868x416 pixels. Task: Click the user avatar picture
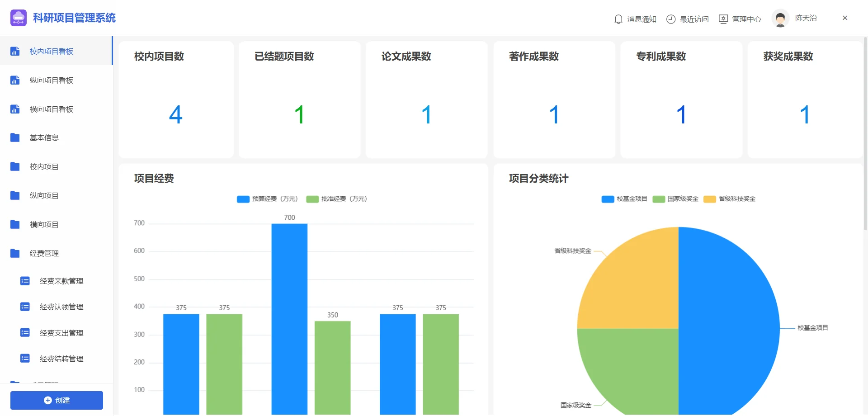(x=780, y=19)
